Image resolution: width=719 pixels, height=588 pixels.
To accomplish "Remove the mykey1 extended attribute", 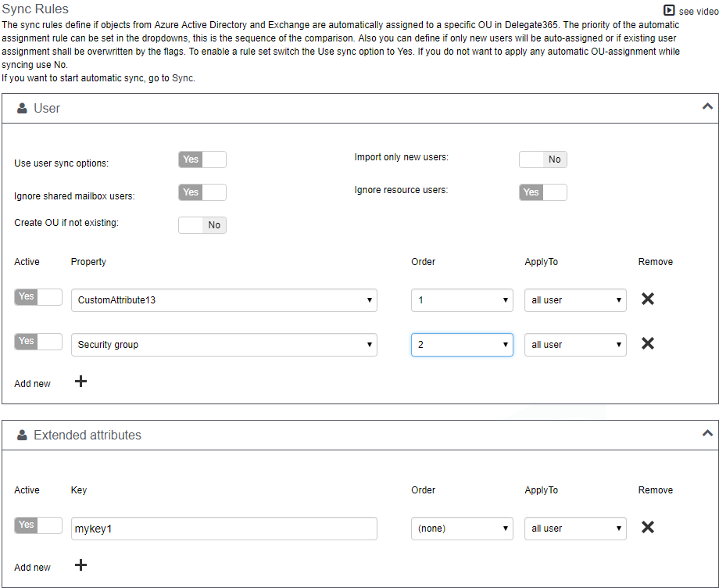I will pyautogui.click(x=647, y=527).
